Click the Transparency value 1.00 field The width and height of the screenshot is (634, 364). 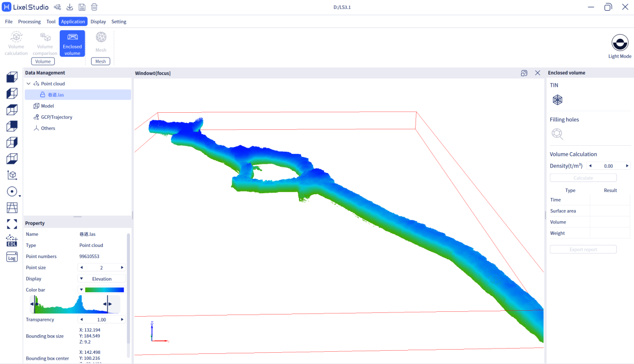(x=101, y=319)
